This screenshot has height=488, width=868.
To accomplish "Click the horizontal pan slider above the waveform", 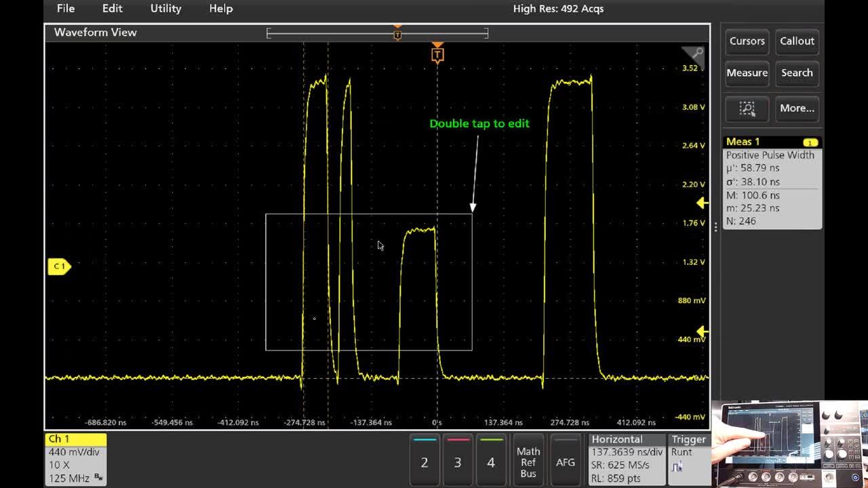I will coord(397,32).
